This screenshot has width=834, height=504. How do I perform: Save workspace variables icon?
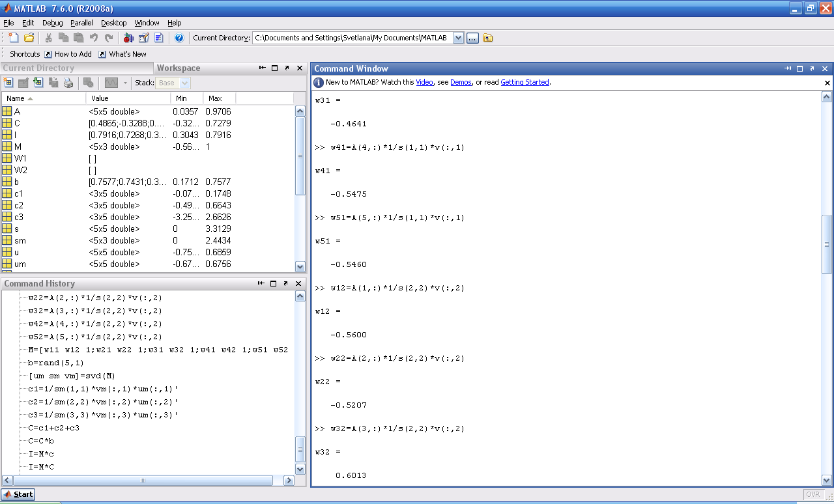click(x=53, y=83)
